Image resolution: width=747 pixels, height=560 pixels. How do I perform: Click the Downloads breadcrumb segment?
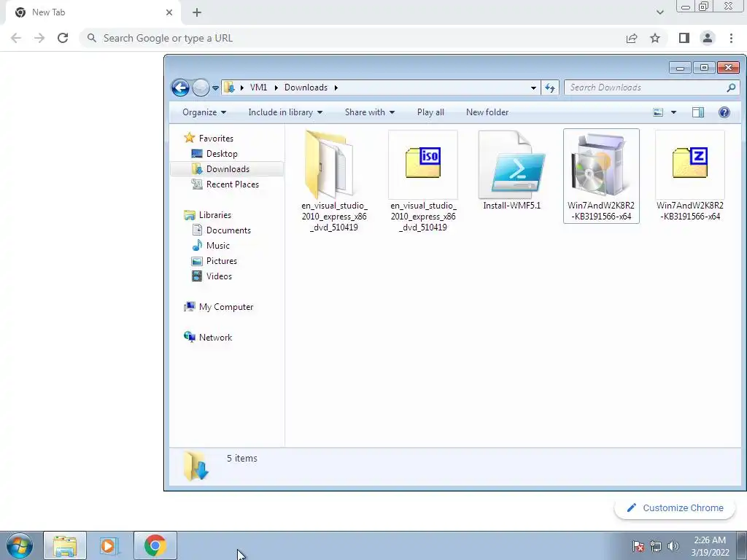[x=306, y=87]
